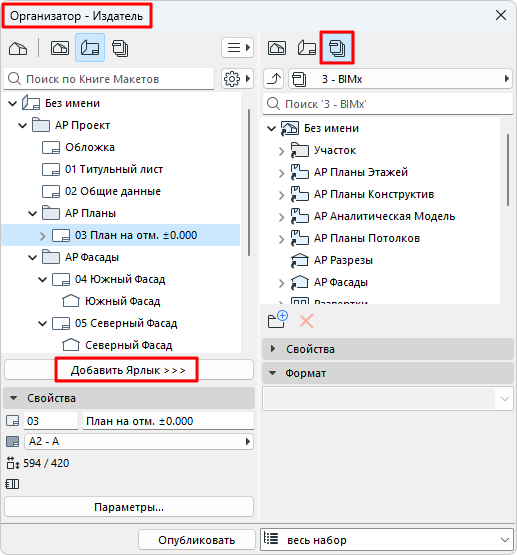Image resolution: width=517 pixels, height=555 pixels.
Task: Go up one level with arrow icon
Action: click(274, 79)
